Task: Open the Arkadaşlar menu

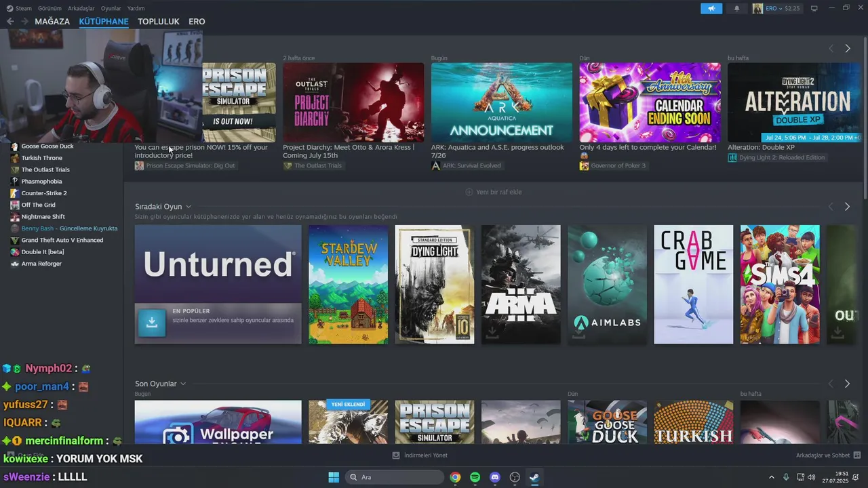Action: click(81, 8)
